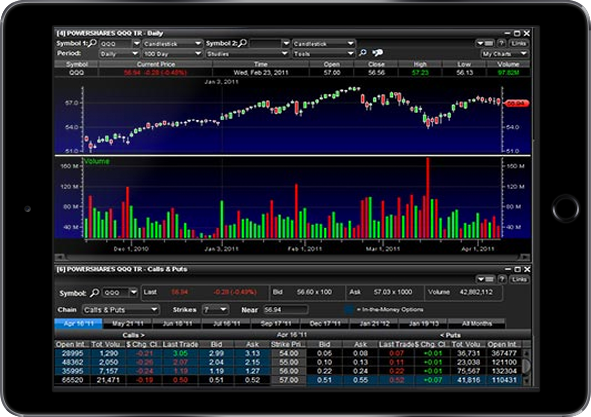Viewport: 591px width, 417px height.
Task: Open the Tools dropdown
Action: click(x=324, y=54)
